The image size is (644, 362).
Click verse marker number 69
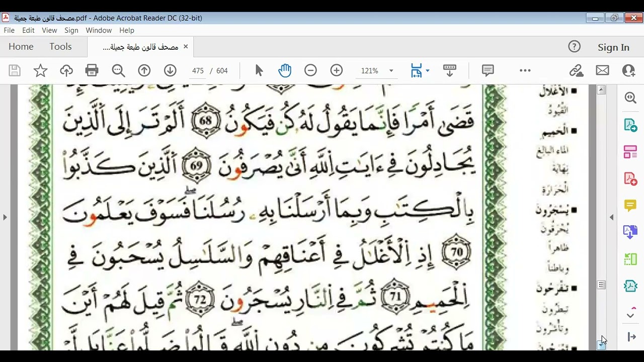pos(196,165)
